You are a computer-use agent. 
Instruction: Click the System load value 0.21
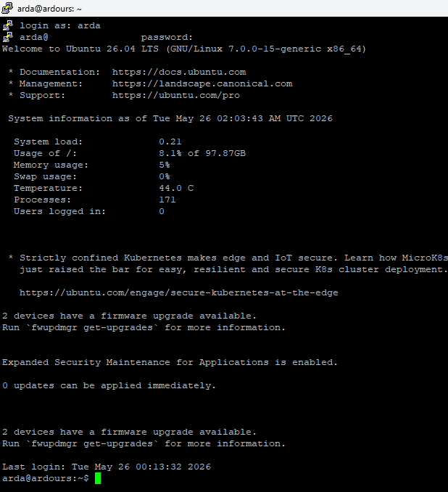170,142
